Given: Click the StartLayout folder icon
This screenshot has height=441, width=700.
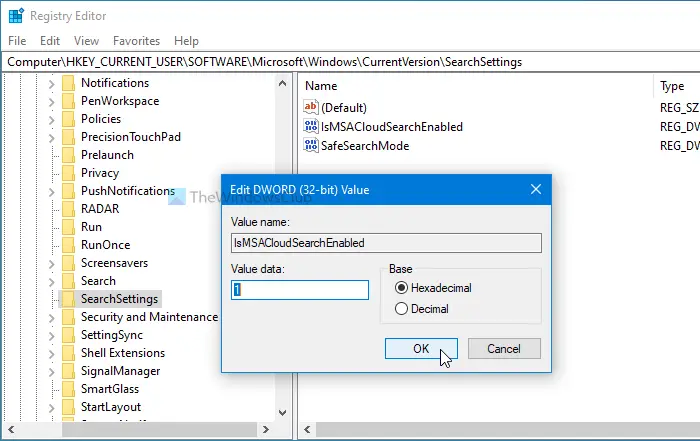Looking at the screenshot, I should point(68,407).
